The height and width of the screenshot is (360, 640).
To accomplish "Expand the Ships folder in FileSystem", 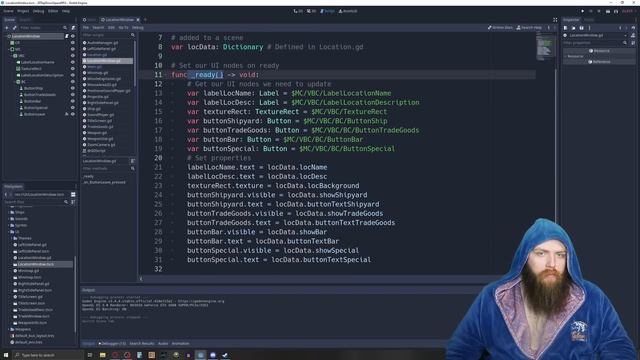I will (9, 212).
